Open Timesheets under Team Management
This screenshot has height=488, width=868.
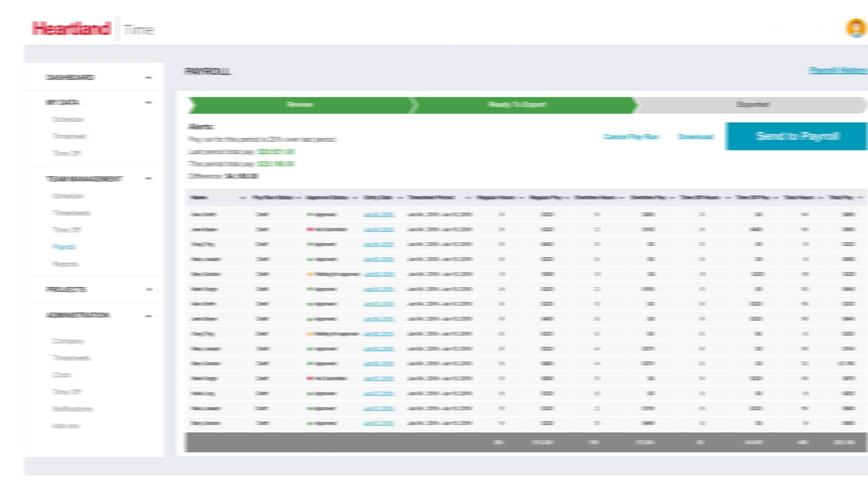pyautogui.click(x=71, y=213)
